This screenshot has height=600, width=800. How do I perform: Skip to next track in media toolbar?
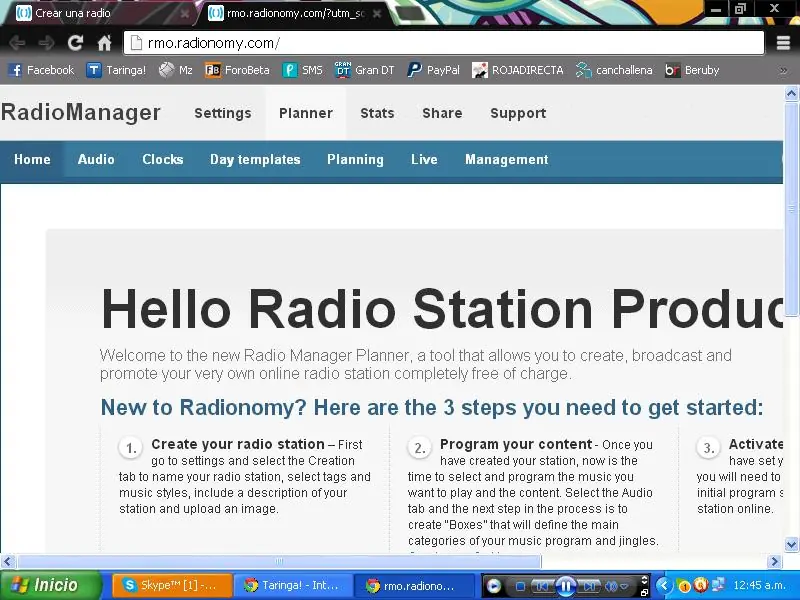pos(588,586)
